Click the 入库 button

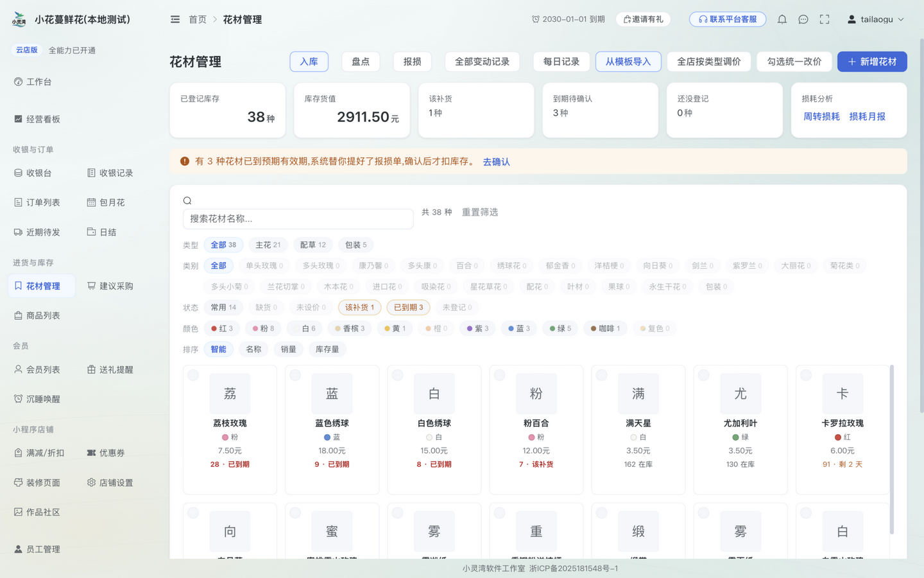click(x=309, y=62)
